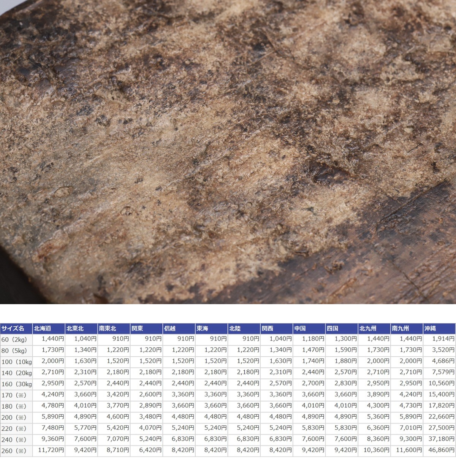
Task: Click the 7,070円 price cell
Action: pyautogui.click(x=114, y=439)
